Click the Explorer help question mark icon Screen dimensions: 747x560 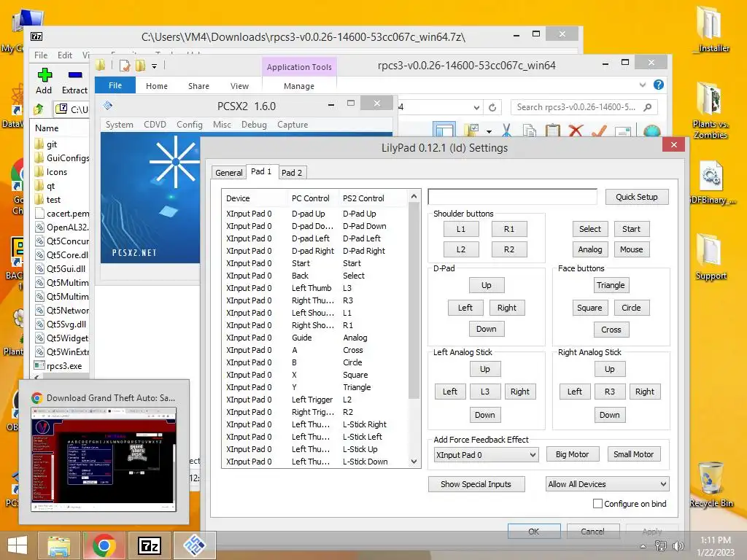coord(659,85)
